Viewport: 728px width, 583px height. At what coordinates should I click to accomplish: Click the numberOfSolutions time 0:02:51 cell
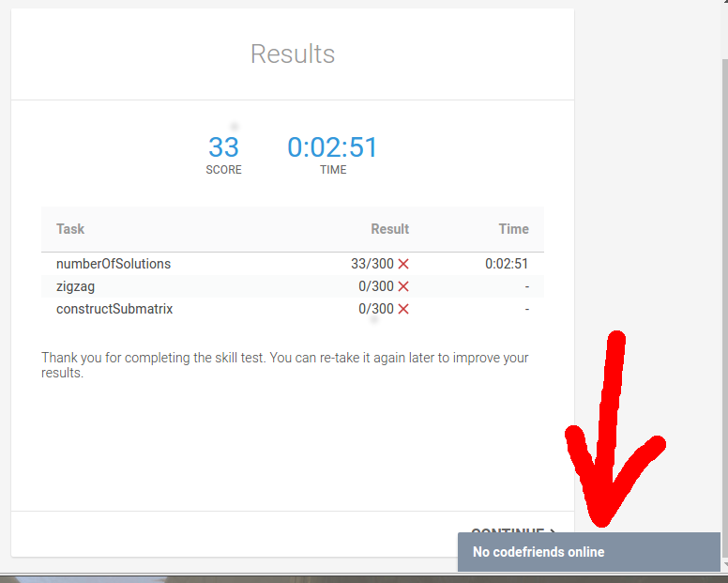[x=507, y=264]
